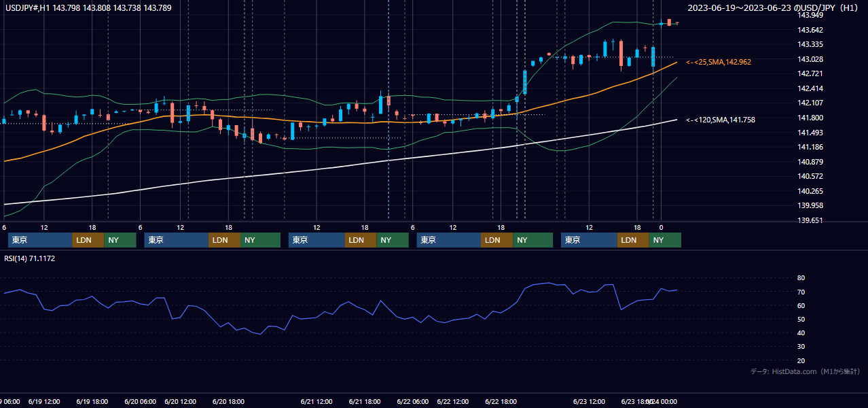Click the 6/19 12:00 time label
The width and height of the screenshot is (868, 408).
pyautogui.click(x=44, y=402)
